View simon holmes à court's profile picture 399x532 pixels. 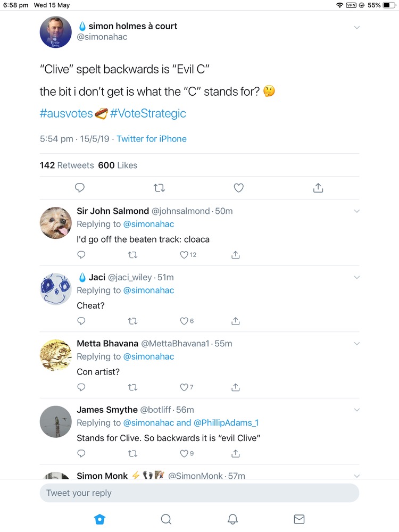pyautogui.click(x=56, y=31)
